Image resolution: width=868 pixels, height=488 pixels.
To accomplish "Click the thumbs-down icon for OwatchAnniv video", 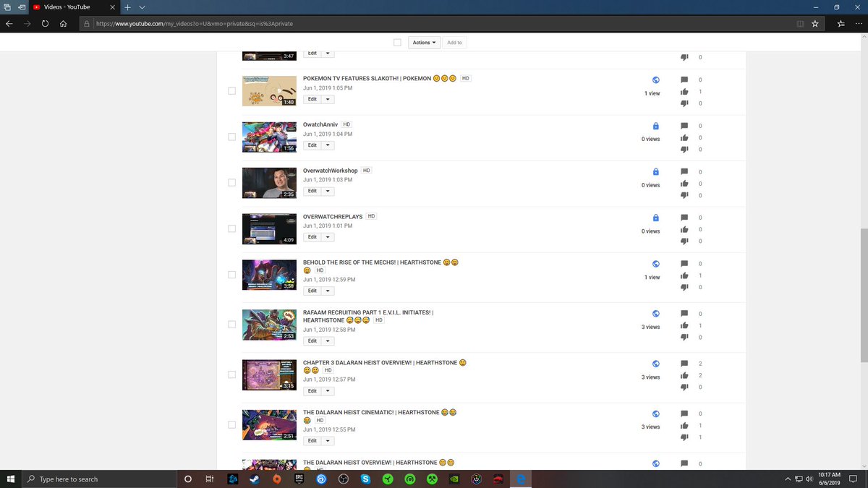I will [x=684, y=150].
